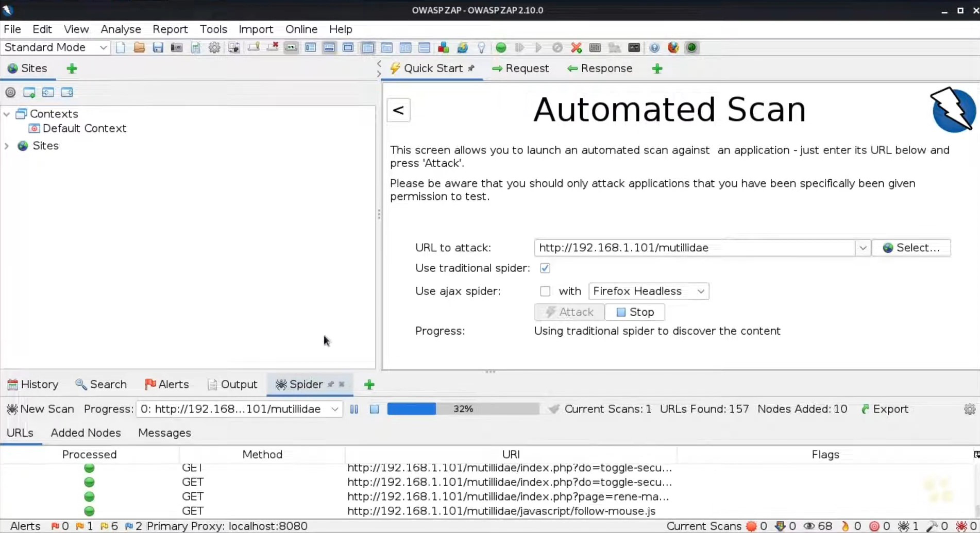The height and width of the screenshot is (533, 980).
Task: Collapse the Contexts tree node
Action: pyautogui.click(x=7, y=114)
